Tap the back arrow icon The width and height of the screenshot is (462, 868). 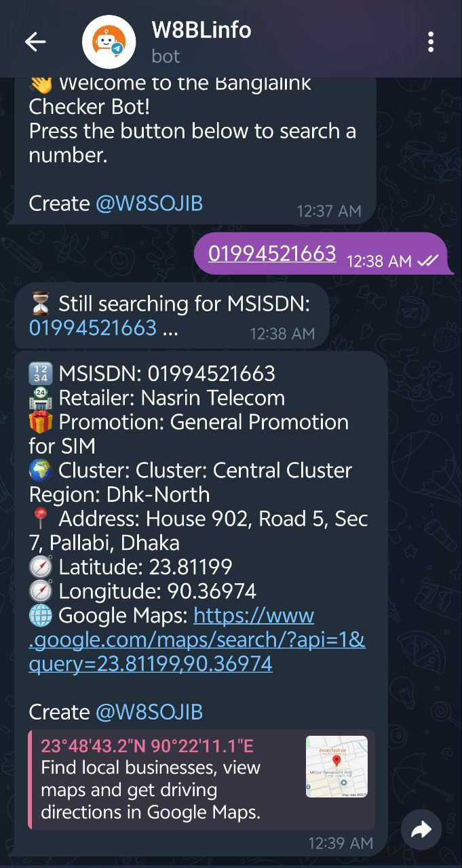pos(35,42)
